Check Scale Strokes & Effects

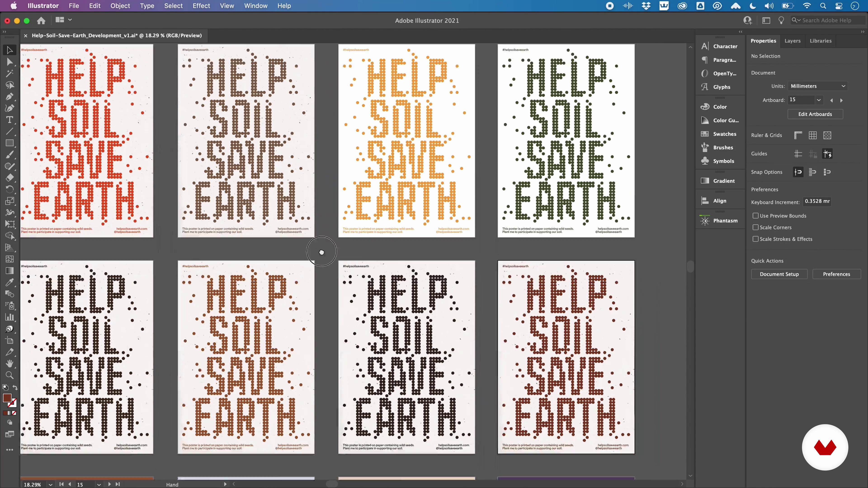(x=755, y=239)
